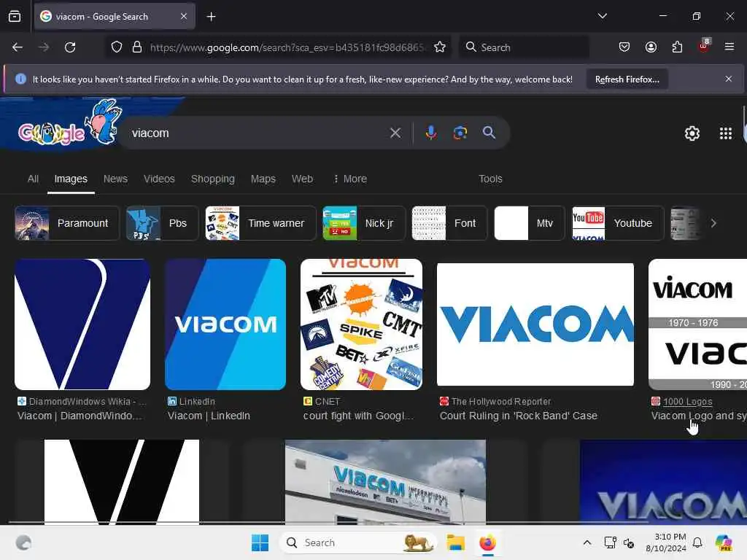This screenshot has width=747, height=560.
Task: Follow the 1000 Logos source link
Action: [x=687, y=402]
